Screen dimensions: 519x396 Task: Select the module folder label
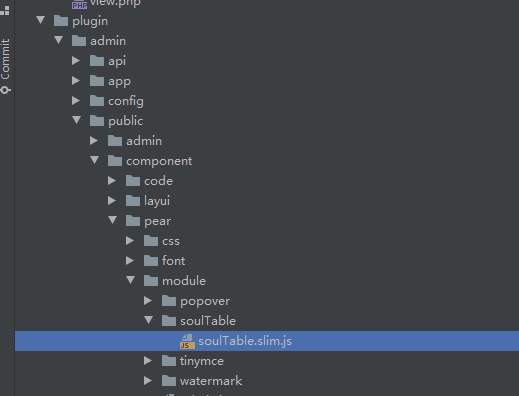(184, 281)
